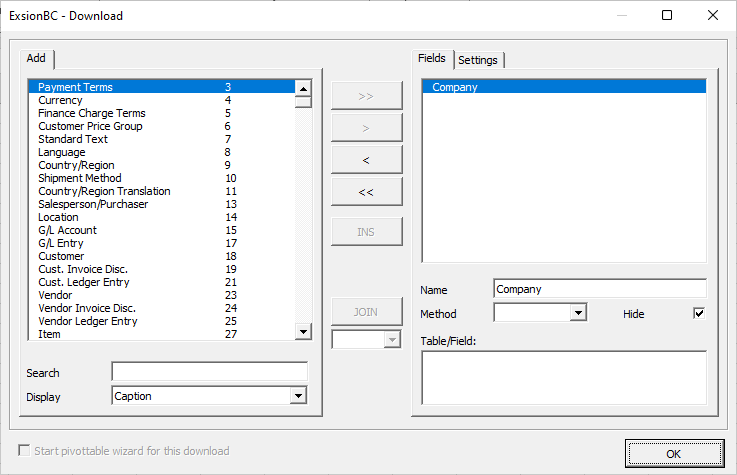Click the INS button
This screenshot has height=475, width=737.
(367, 232)
